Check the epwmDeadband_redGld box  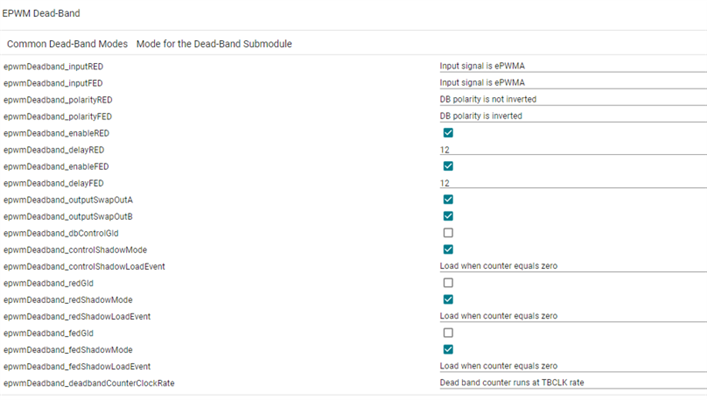point(448,283)
